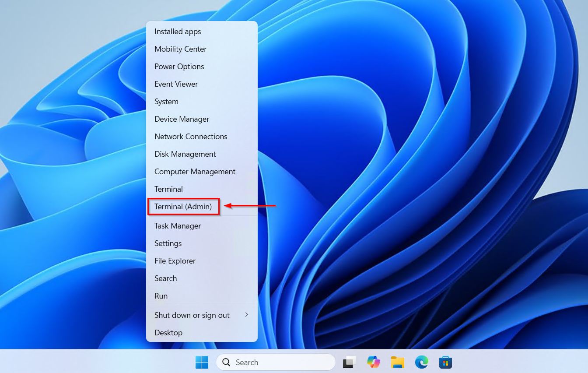Choose Mobility Center menu entry
Viewport: 588px width, 373px height.
[x=180, y=49]
